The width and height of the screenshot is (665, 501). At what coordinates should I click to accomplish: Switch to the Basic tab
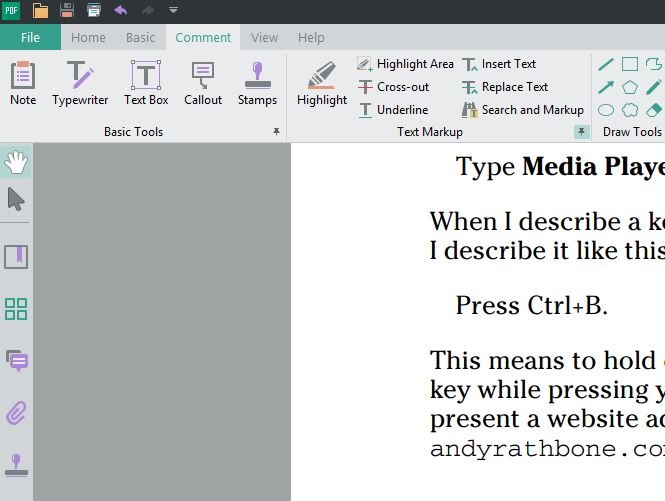[140, 37]
